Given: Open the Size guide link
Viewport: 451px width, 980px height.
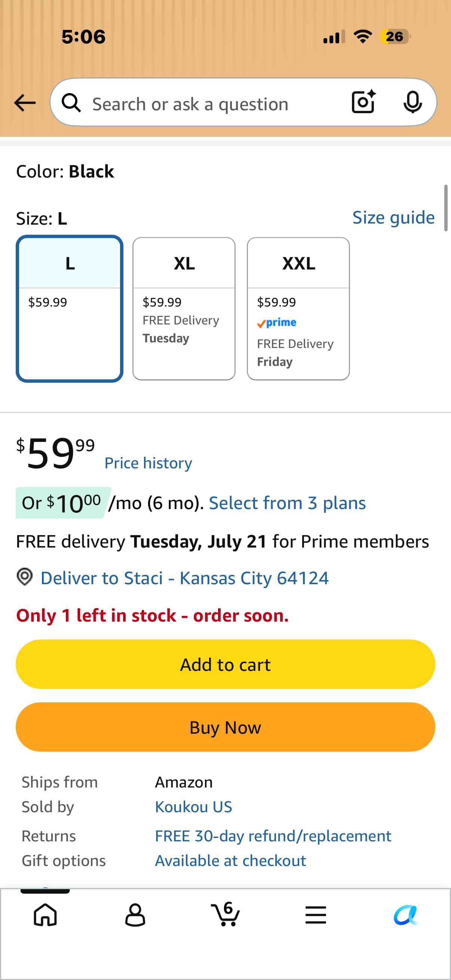Looking at the screenshot, I should (x=393, y=218).
